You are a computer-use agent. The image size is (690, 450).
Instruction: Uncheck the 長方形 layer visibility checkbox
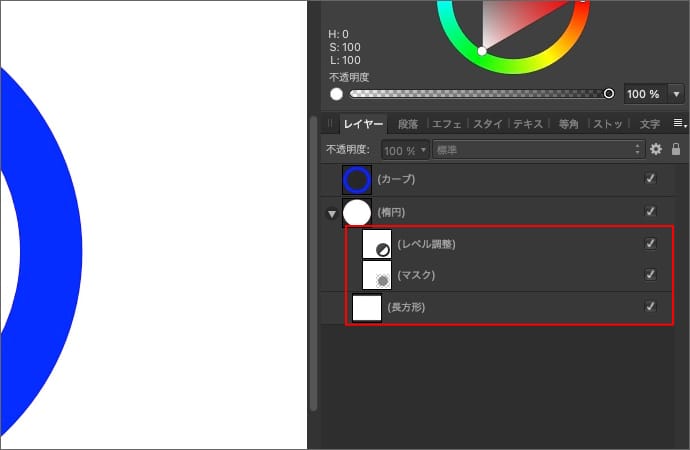tap(651, 307)
